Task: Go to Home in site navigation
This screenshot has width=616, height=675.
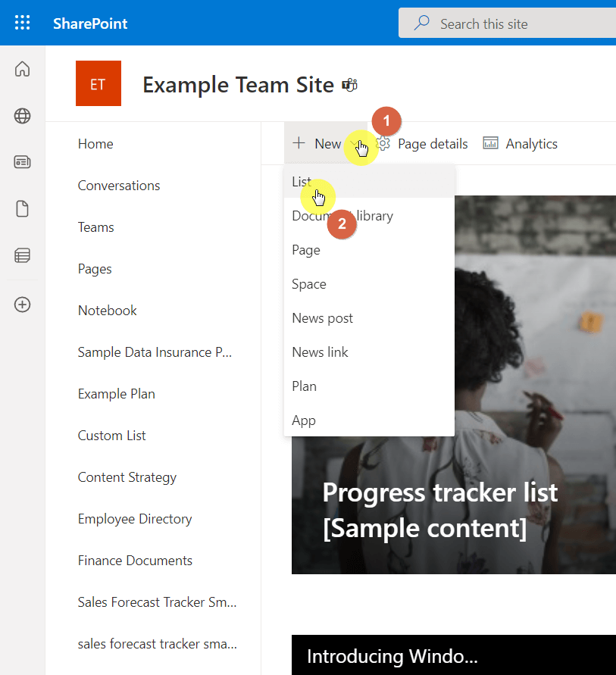Action: click(95, 144)
